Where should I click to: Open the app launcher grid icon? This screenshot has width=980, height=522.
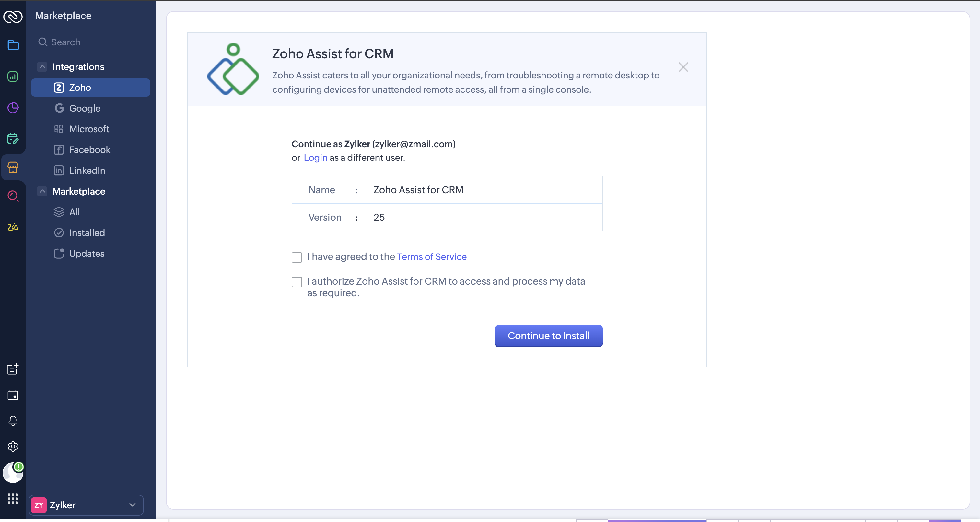(x=13, y=498)
